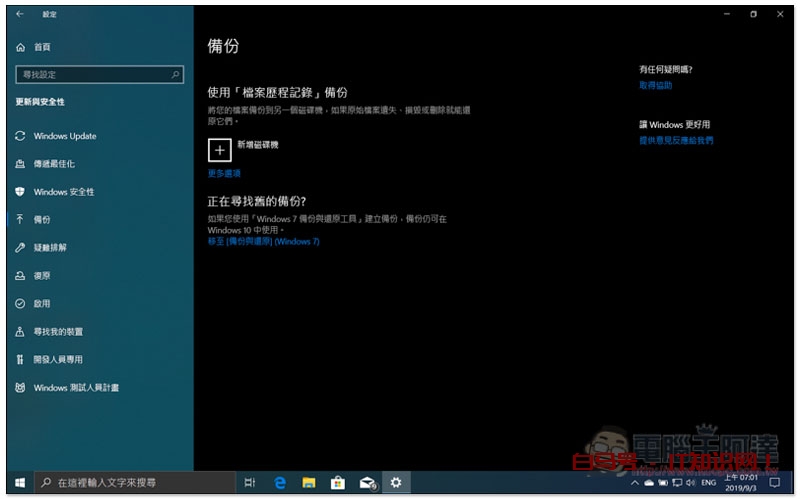This screenshot has height=500, width=800.
Task: Open 啟用 activation page
Action: 42,303
